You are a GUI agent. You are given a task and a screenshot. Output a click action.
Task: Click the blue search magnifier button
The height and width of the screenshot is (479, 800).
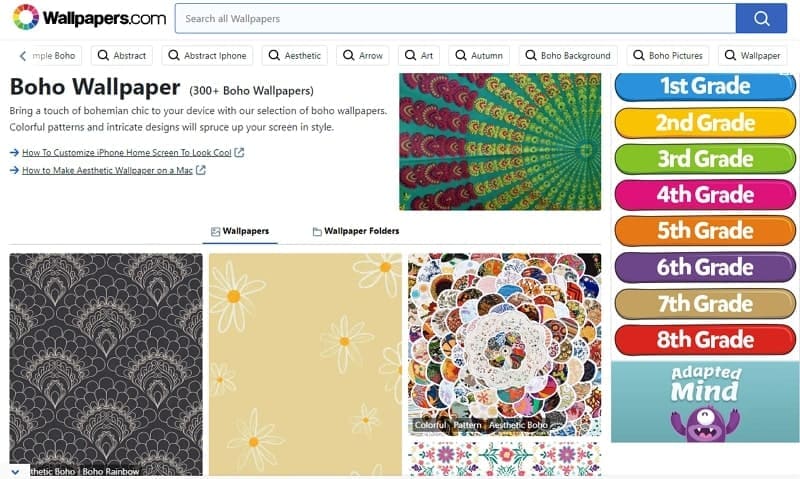pos(761,18)
